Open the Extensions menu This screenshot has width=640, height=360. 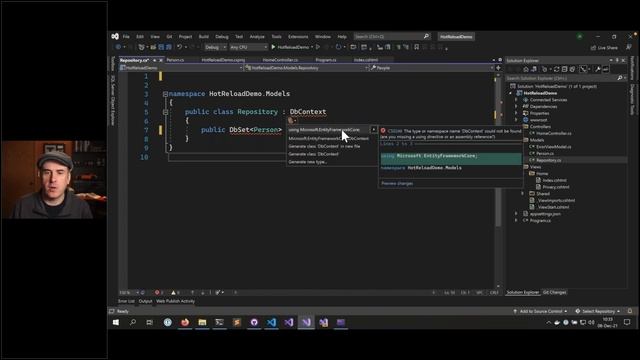298,37
